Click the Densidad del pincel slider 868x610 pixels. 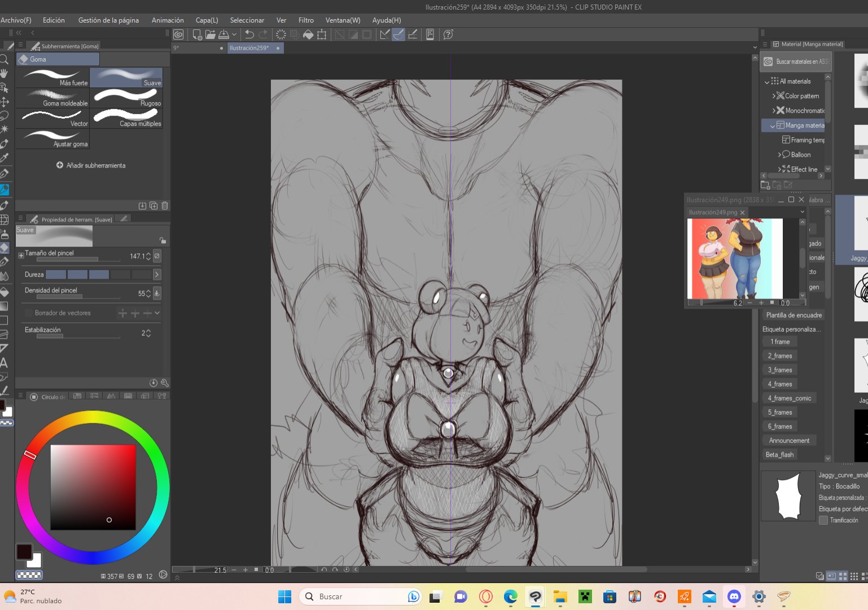pyautogui.click(x=78, y=296)
